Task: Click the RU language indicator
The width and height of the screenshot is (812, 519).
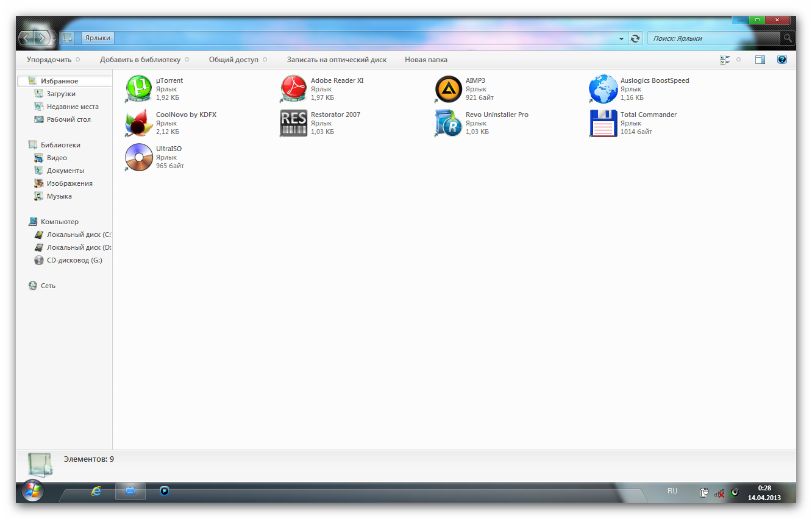Action: [x=672, y=491]
